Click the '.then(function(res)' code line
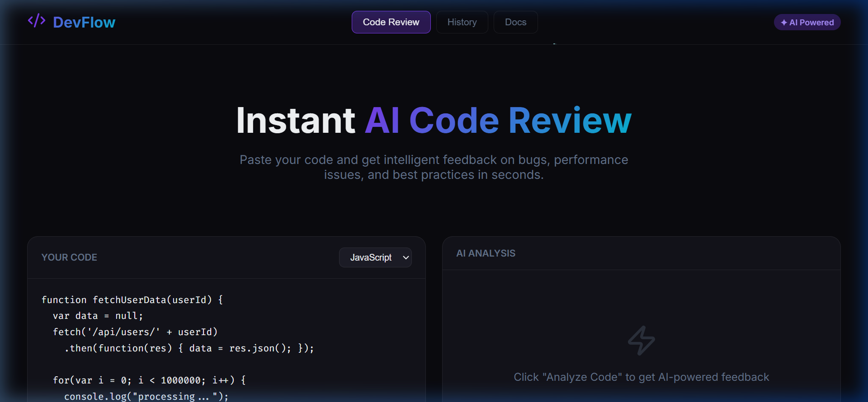Screen dimensions: 868x402 (x=189, y=348)
